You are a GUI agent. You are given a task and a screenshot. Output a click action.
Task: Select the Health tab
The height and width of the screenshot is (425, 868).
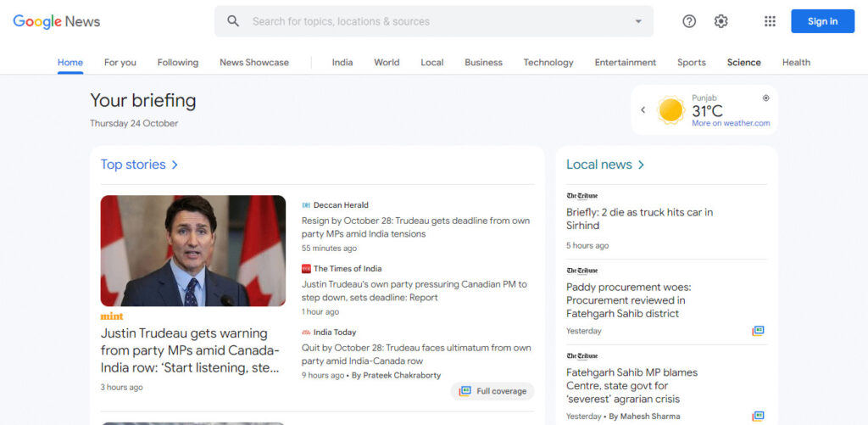pyautogui.click(x=796, y=63)
